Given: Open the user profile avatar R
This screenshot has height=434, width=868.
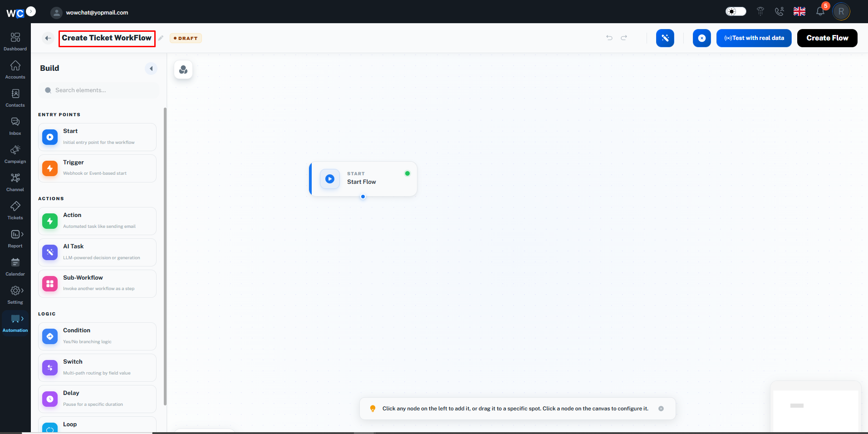Looking at the screenshot, I should click(841, 11).
